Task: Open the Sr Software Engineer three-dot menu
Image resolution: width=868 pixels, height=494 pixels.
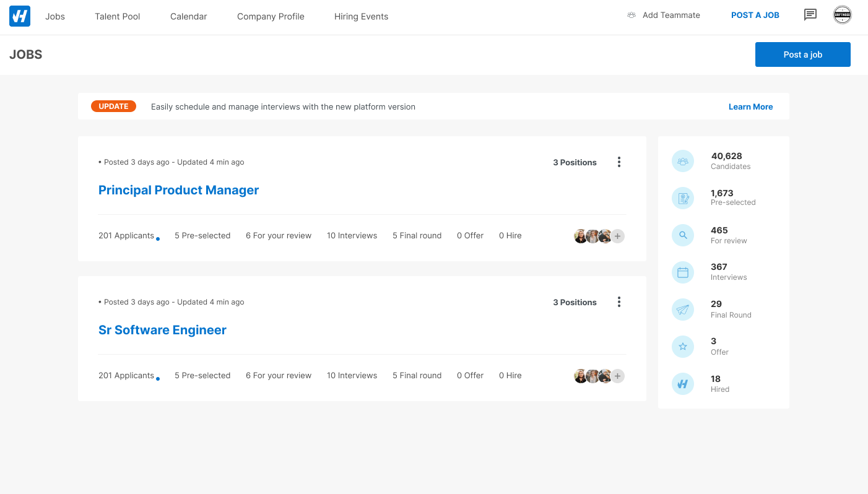Action: pyautogui.click(x=618, y=302)
